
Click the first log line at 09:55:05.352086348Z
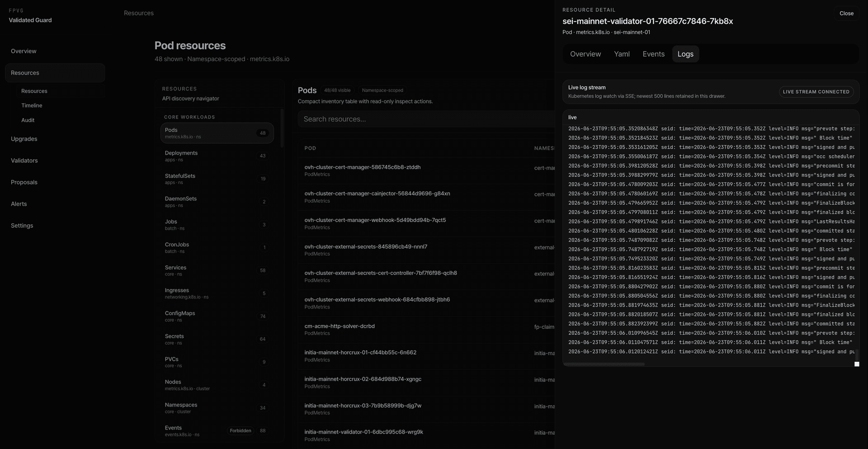tap(711, 129)
